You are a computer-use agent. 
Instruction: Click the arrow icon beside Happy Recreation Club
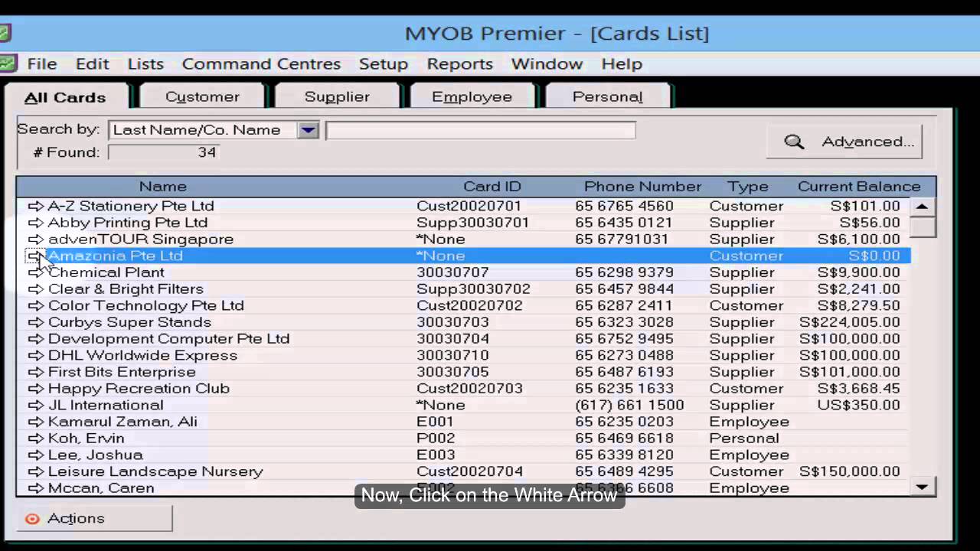[36, 389]
